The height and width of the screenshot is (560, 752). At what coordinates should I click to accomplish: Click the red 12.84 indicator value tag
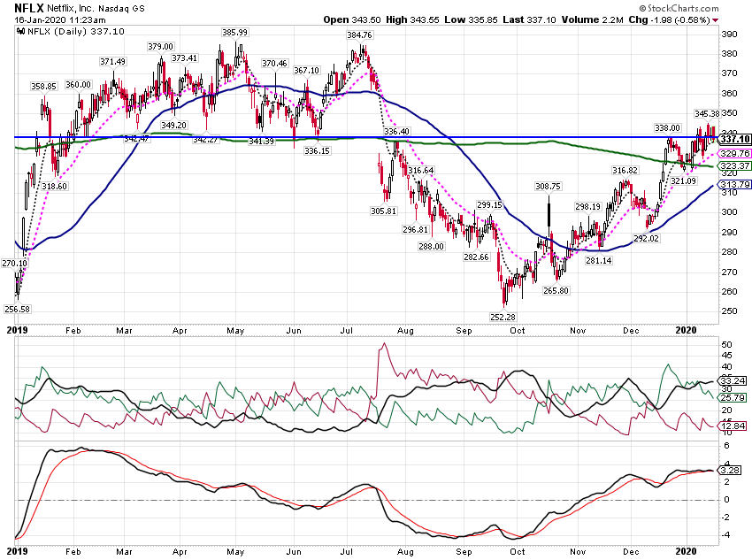733,426
